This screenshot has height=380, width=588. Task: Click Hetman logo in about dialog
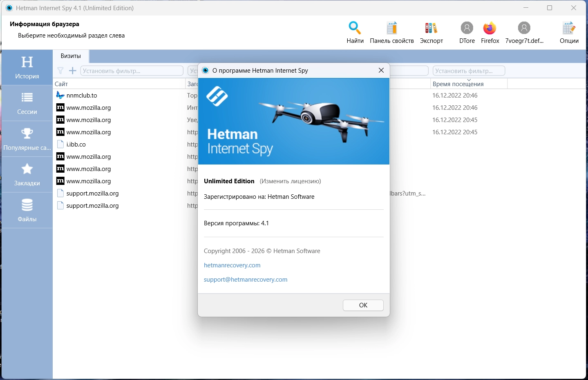217,96
